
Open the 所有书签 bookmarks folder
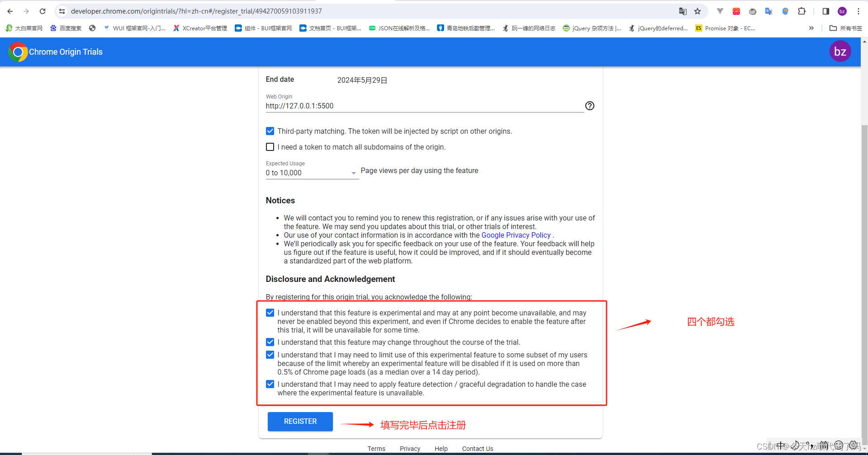pos(846,28)
